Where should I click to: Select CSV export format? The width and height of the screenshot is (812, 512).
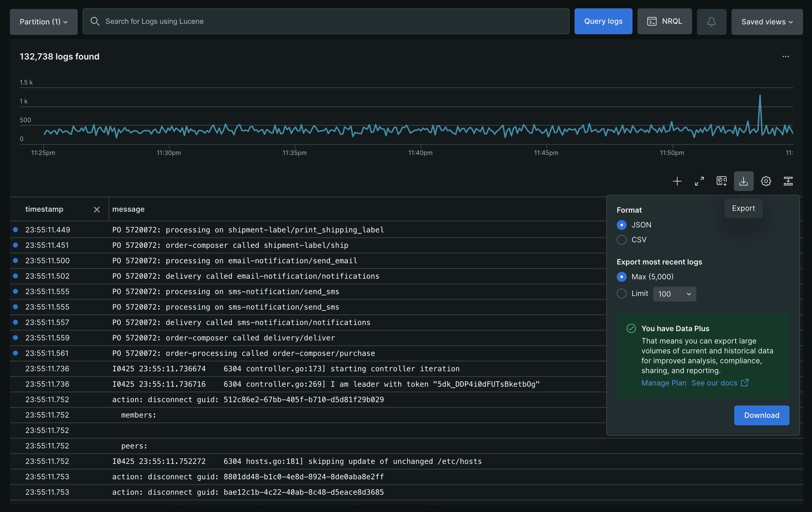click(621, 239)
